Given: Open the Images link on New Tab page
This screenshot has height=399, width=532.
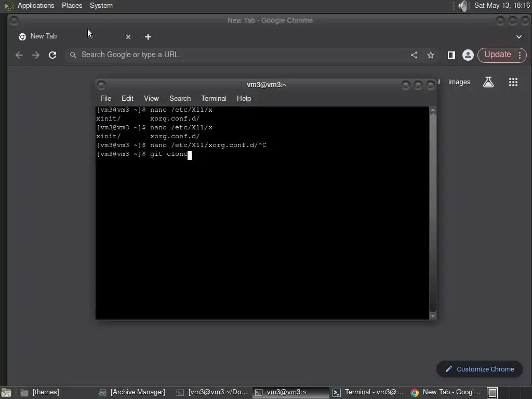Looking at the screenshot, I should 459,82.
